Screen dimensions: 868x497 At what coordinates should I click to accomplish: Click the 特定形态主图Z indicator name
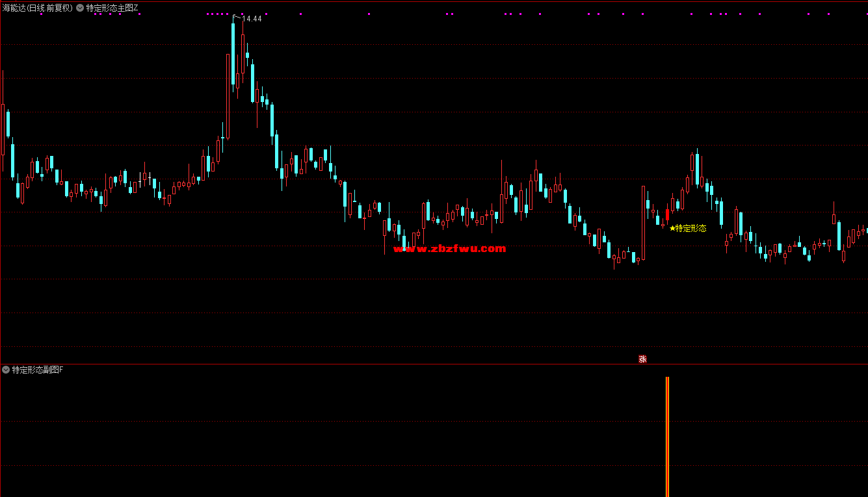[112, 8]
